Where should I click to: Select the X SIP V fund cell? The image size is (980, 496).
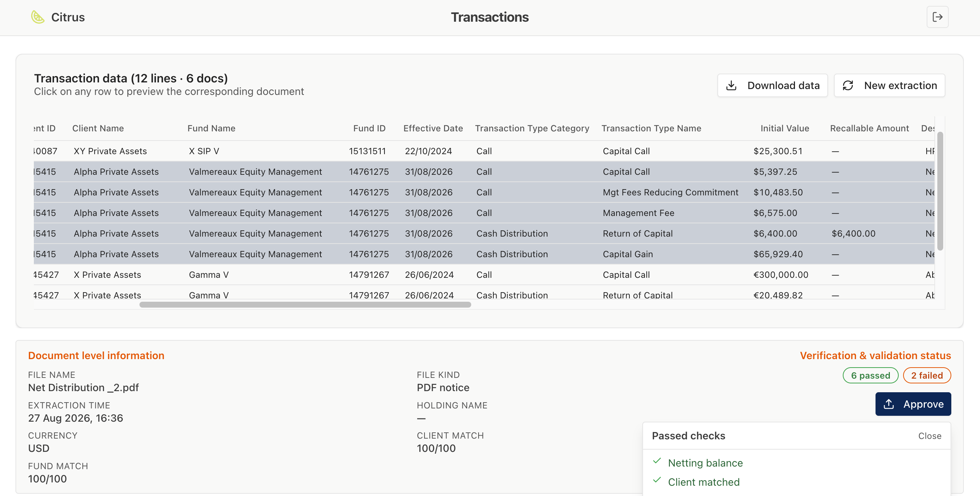click(x=203, y=151)
